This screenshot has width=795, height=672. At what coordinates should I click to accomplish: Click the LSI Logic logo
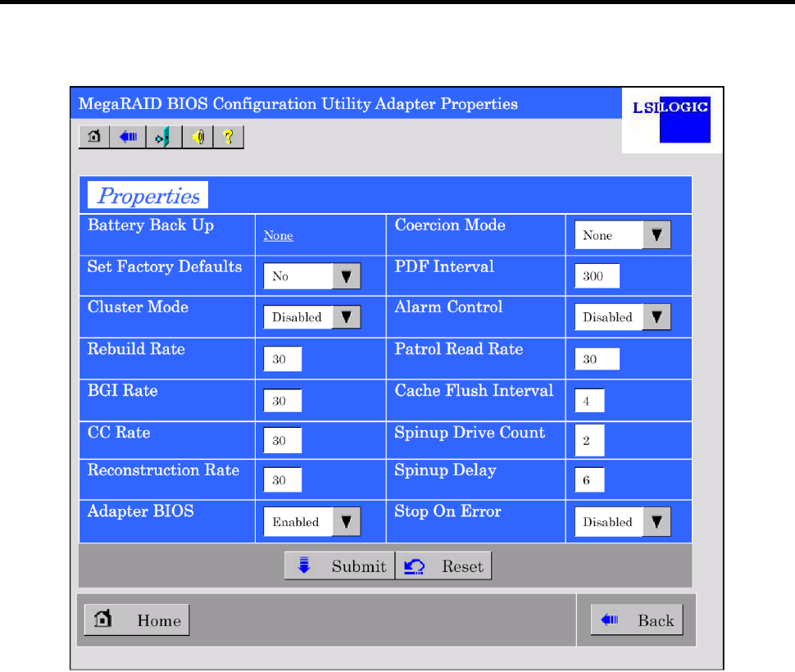click(x=671, y=120)
